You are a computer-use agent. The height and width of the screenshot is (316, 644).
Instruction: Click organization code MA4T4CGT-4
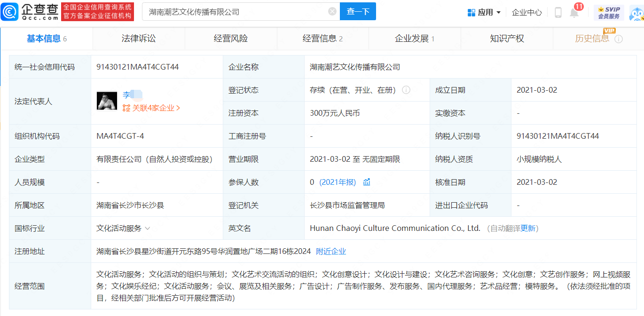point(120,136)
